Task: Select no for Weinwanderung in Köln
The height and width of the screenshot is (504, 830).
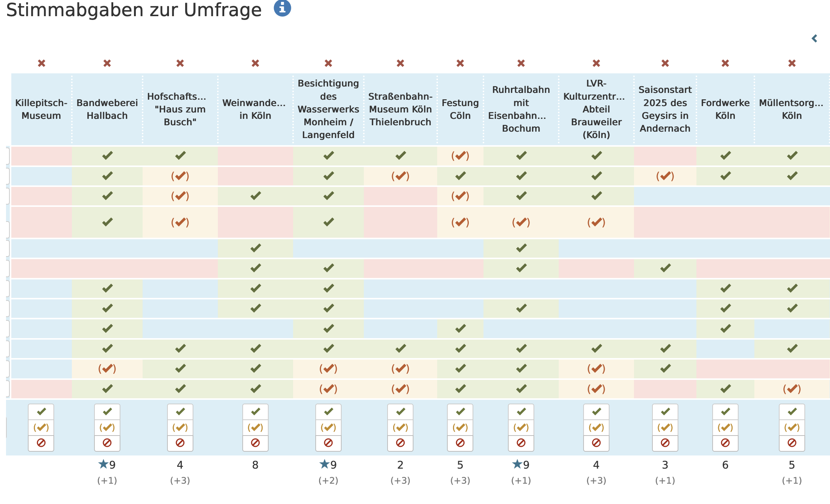Action: pos(255,443)
